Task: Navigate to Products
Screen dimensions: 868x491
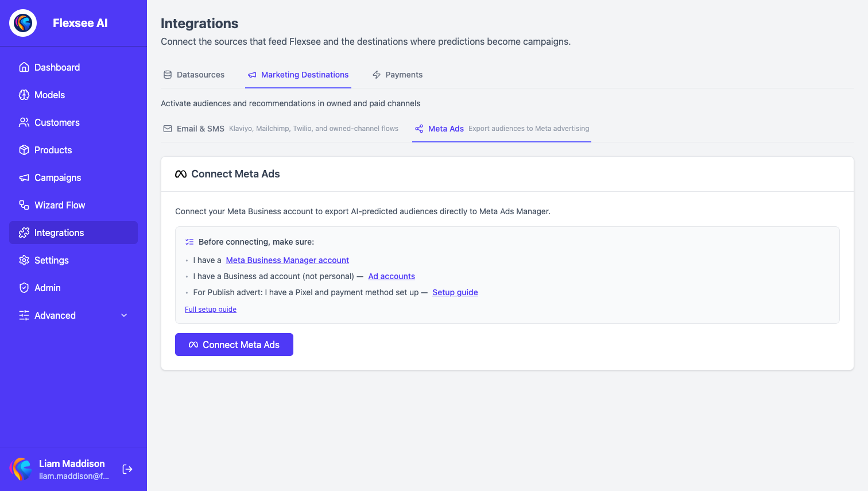Action: pos(73,150)
